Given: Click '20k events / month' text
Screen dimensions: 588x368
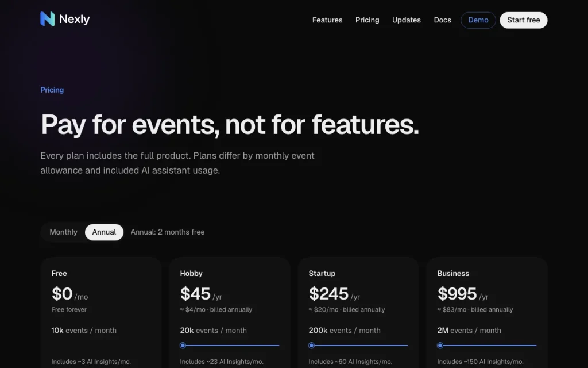Looking at the screenshot, I should point(214,331).
